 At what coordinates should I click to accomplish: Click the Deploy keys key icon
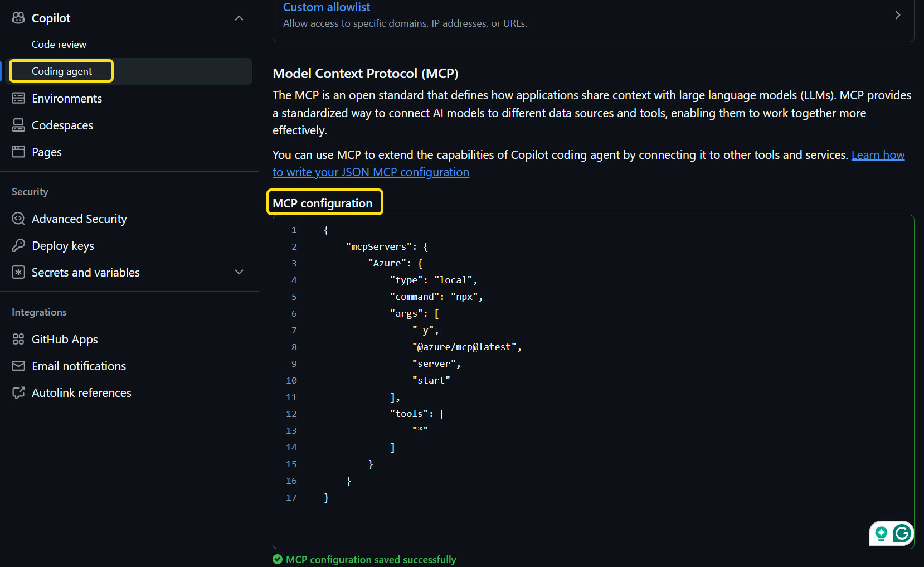[18, 245]
